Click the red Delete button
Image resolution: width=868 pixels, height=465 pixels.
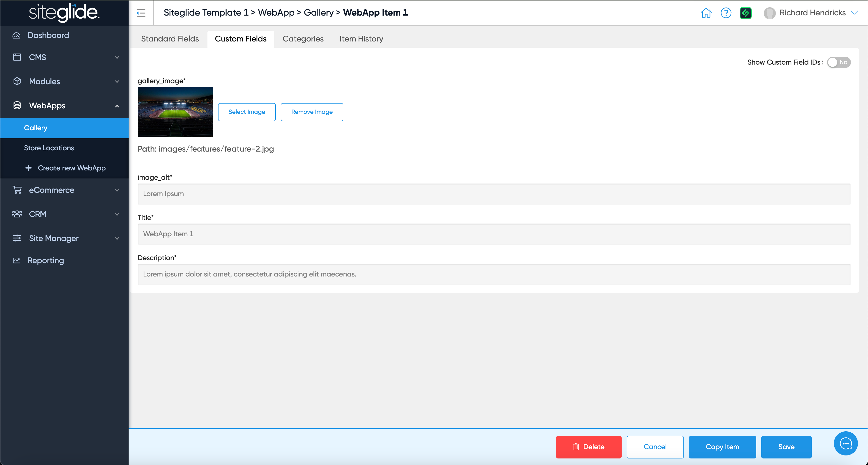(x=588, y=447)
